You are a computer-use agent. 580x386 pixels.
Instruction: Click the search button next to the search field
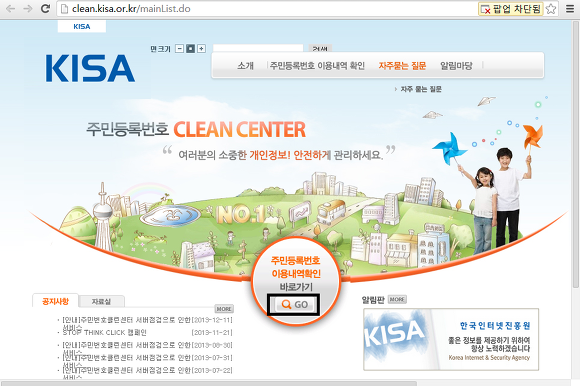coord(320,48)
